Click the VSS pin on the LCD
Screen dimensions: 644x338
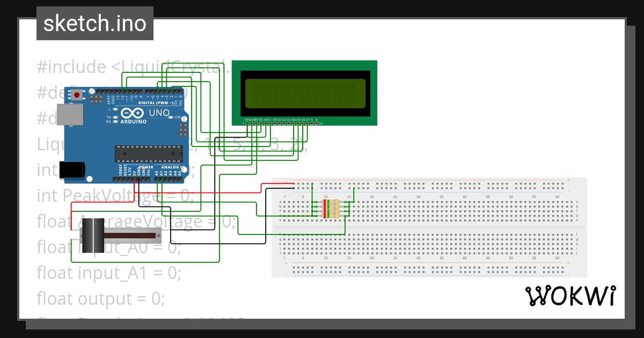click(x=247, y=123)
